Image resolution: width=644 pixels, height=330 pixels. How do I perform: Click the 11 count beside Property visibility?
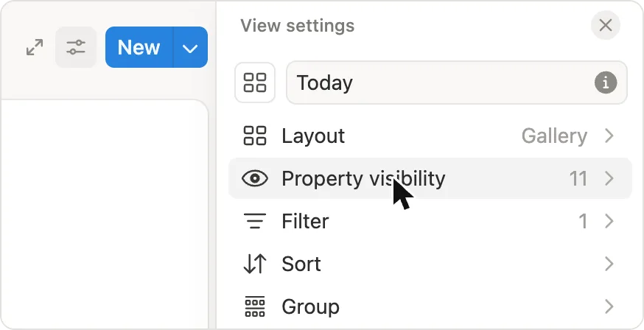point(578,178)
